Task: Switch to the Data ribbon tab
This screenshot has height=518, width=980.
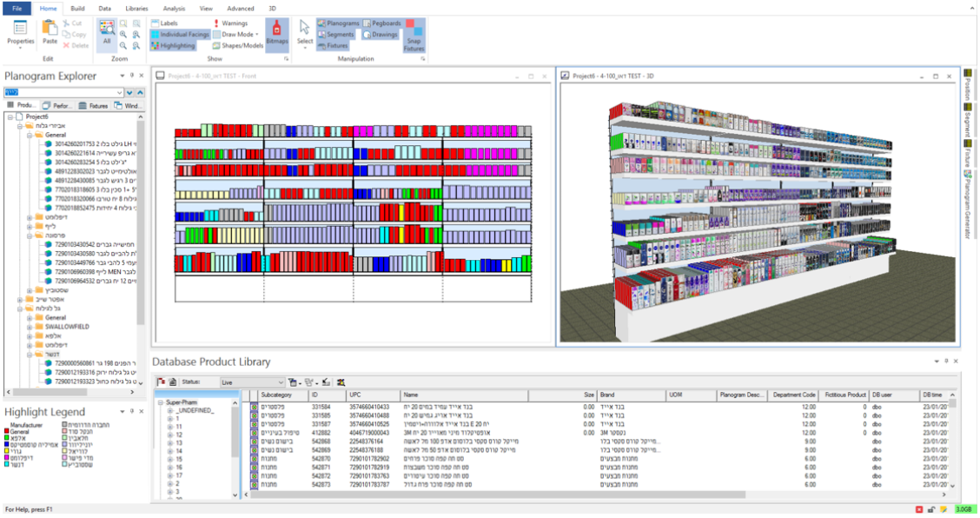Action: click(104, 9)
